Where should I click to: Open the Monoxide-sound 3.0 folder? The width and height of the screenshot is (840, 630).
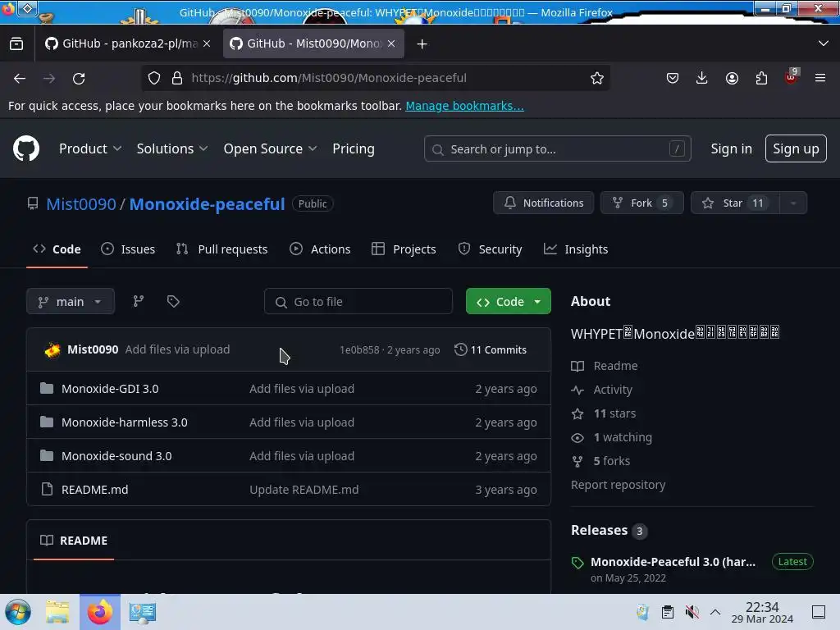[116, 456]
